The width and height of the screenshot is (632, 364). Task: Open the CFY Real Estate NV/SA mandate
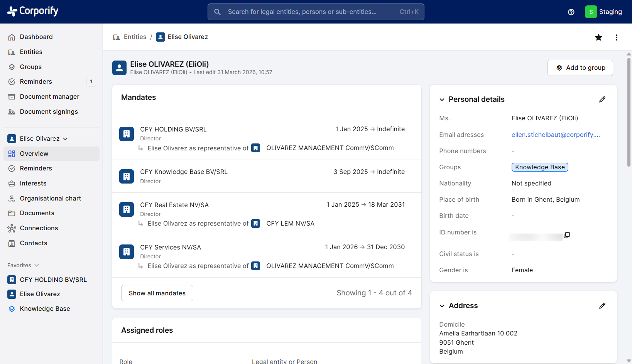click(x=174, y=205)
